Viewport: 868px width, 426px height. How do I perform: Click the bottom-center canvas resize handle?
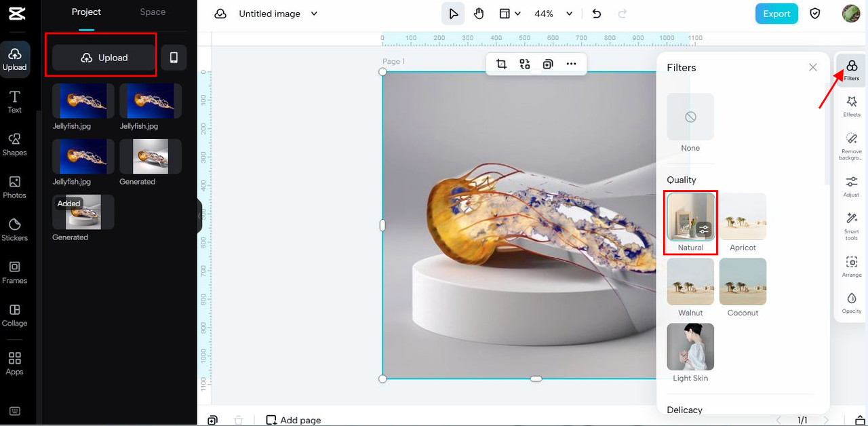[536, 379]
